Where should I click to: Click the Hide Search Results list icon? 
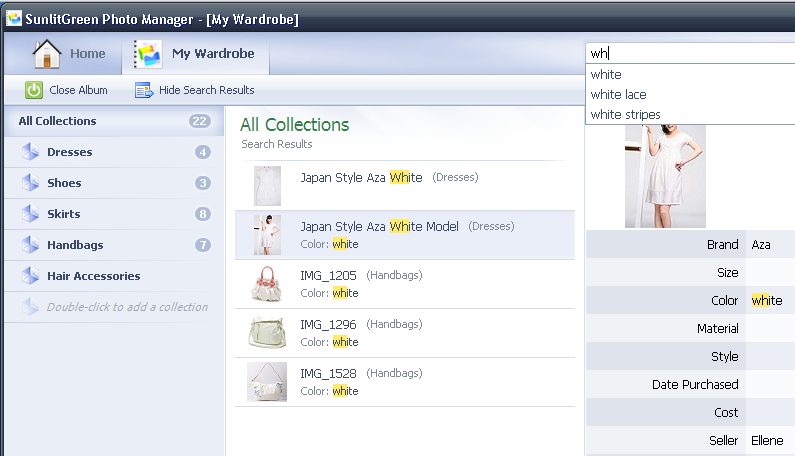[x=144, y=90]
